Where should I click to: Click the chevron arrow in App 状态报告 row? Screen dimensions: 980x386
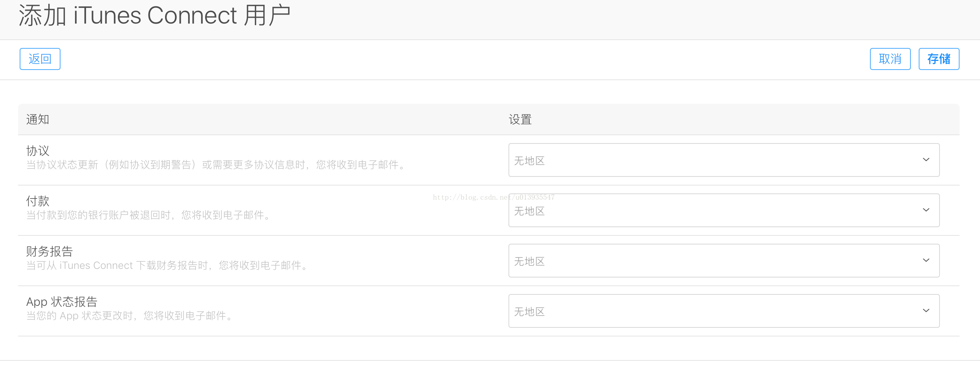(x=926, y=311)
